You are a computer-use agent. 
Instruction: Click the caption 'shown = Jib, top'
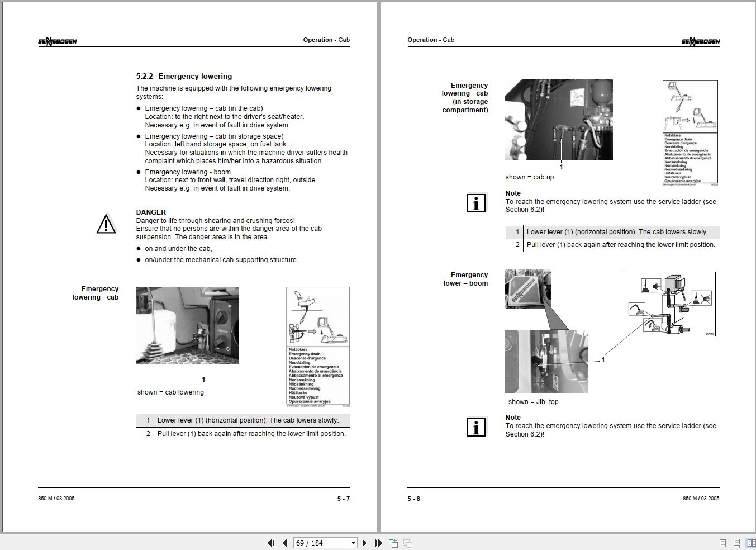pyautogui.click(x=533, y=402)
